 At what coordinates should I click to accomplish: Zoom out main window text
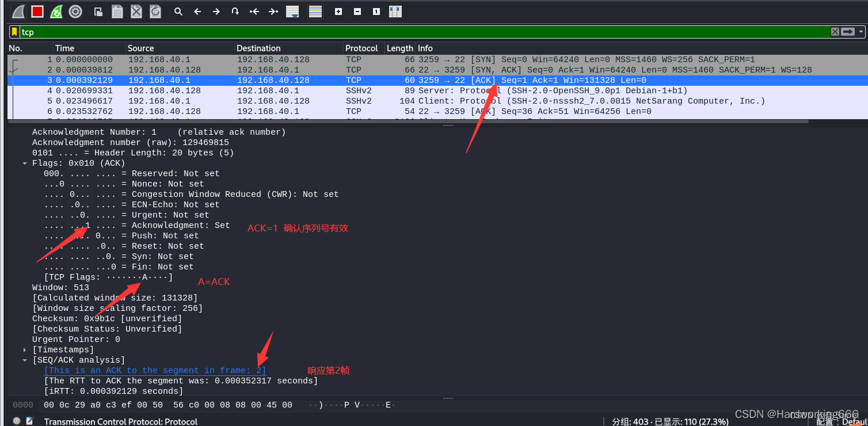(x=357, y=12)
